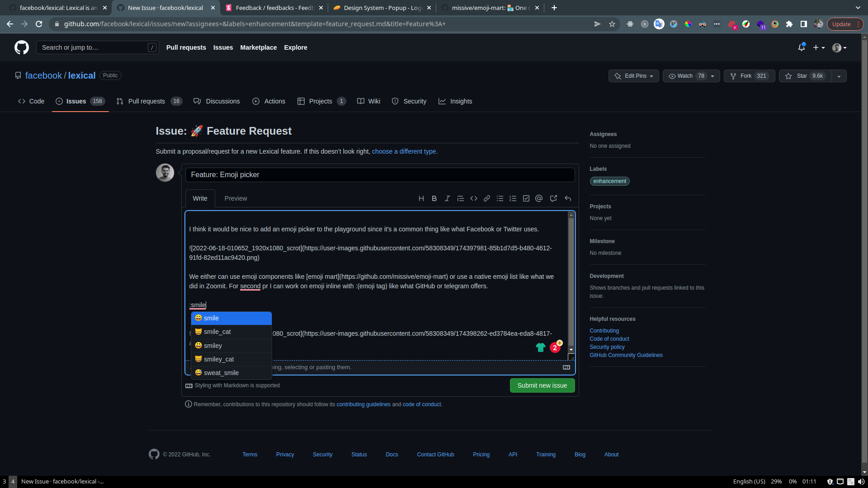This screenshot has height=488, width=868.
Task: Open the Insights repository tab
Action: click(x=455, y=101)
